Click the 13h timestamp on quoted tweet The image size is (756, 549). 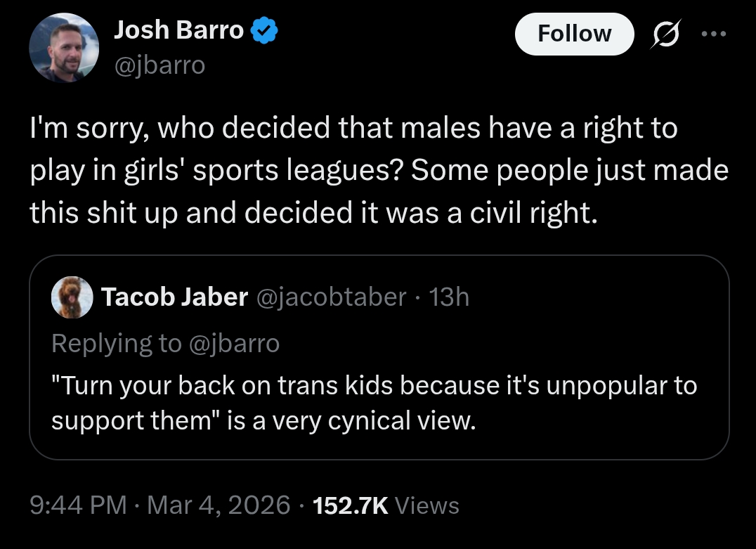449,297
